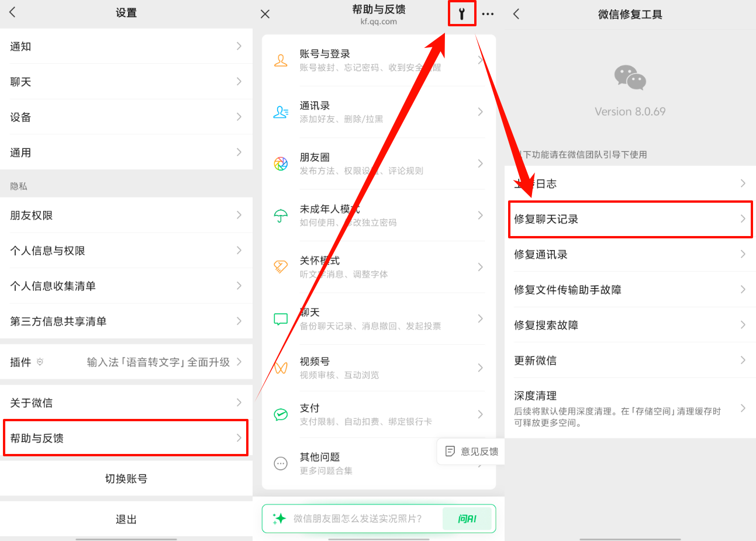Open 第三方信息共享清单 entry

coord(126,321)
